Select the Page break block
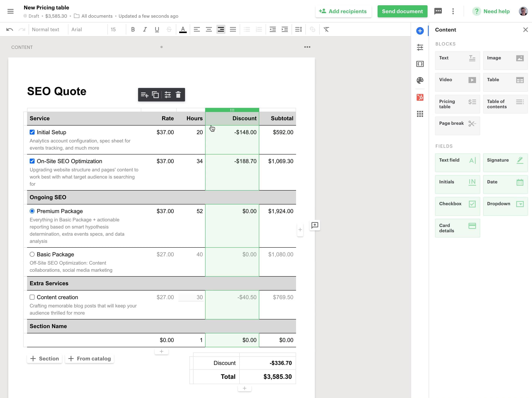532x398 pixels. (x=457, y=126)
